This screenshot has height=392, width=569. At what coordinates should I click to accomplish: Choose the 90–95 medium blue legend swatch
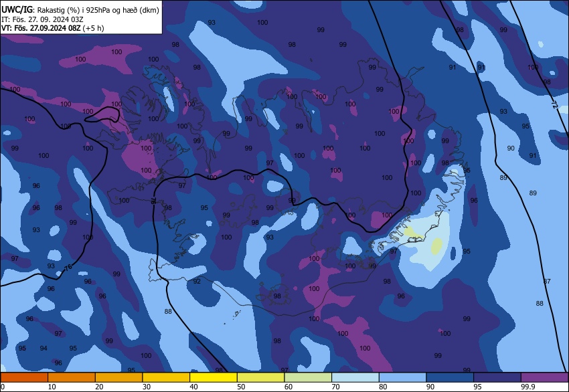(x=450, y=377)
